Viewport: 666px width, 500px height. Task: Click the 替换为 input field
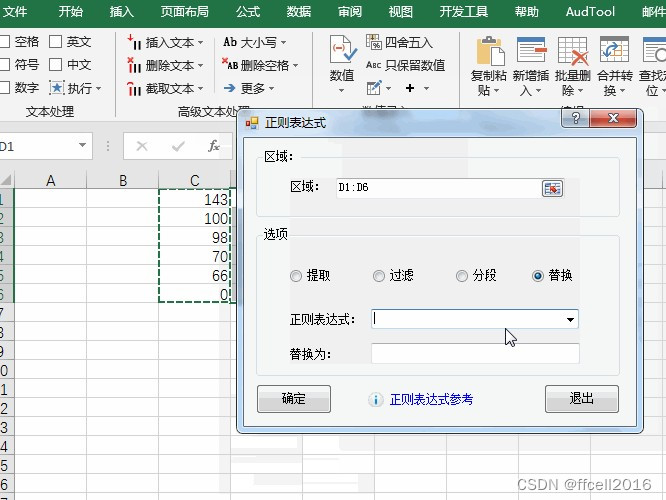475,353
